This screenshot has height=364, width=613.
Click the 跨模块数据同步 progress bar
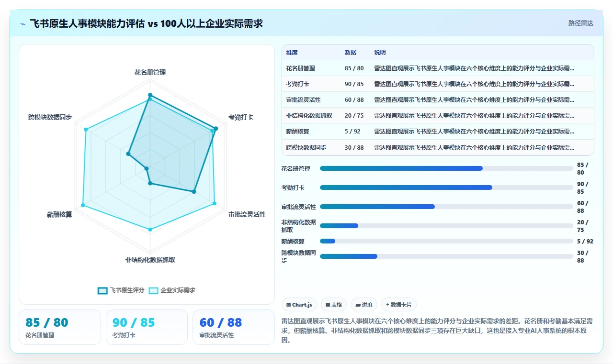coord(446,256)
